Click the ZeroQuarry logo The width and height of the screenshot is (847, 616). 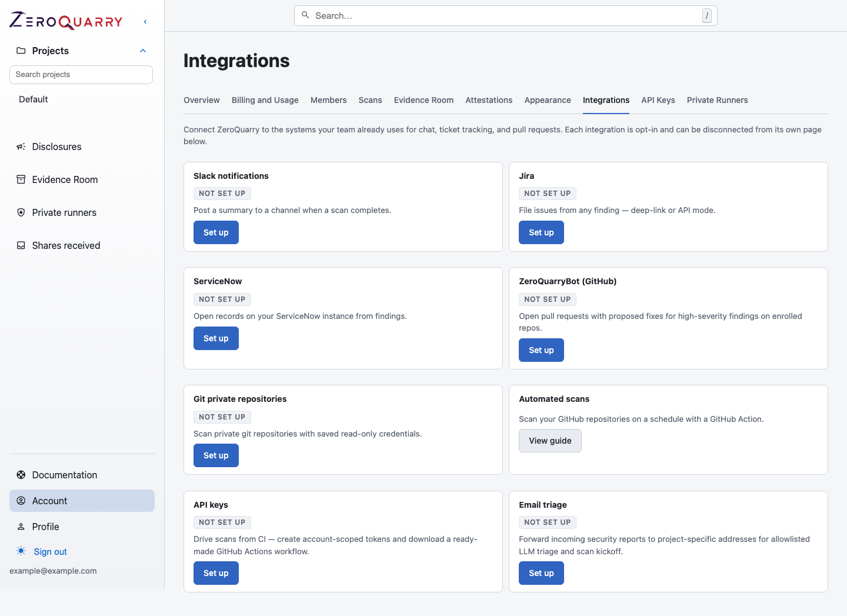(66, 21)
